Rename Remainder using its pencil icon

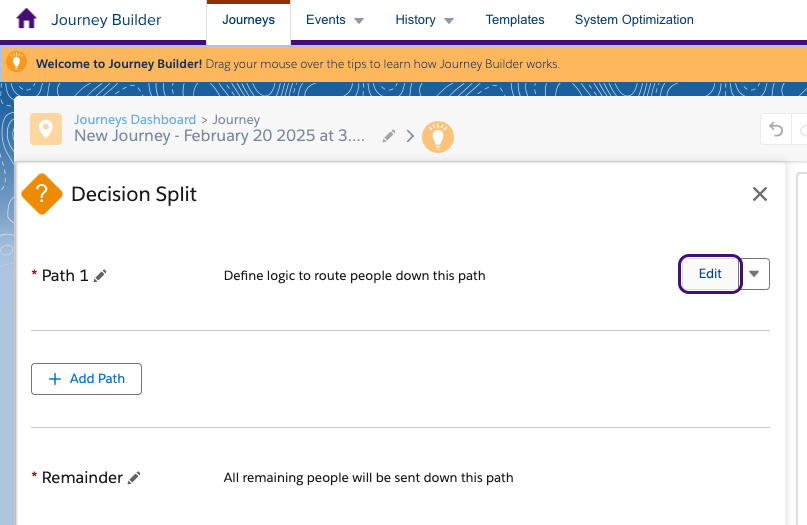134,478
